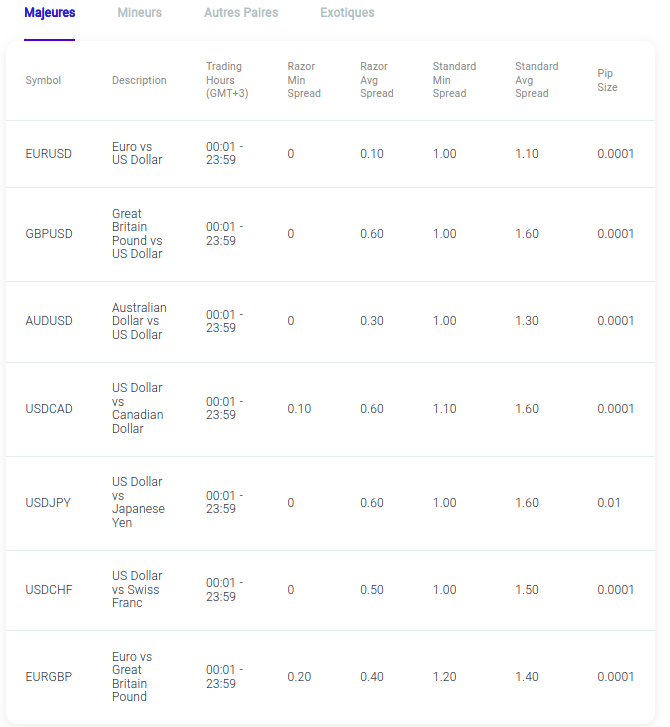The image size is (670, 727).
Task: Choose the USDCAD symbol row
Action: (50, 409)
